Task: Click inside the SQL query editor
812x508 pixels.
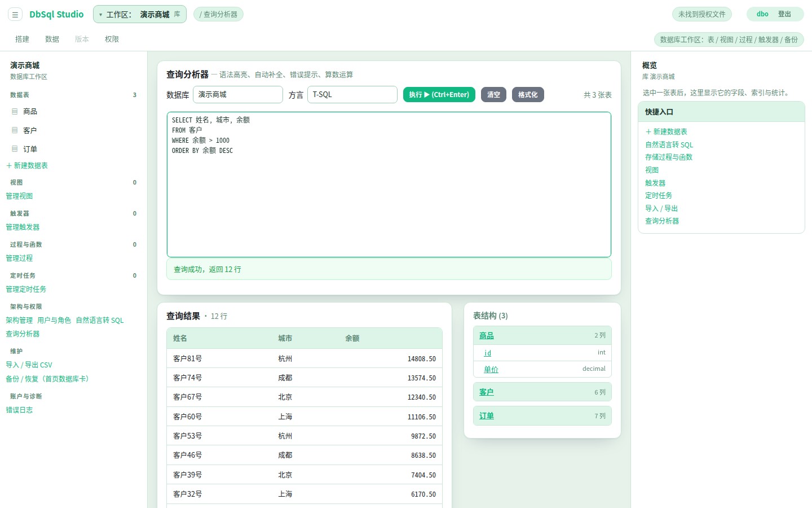Action: 389,185
